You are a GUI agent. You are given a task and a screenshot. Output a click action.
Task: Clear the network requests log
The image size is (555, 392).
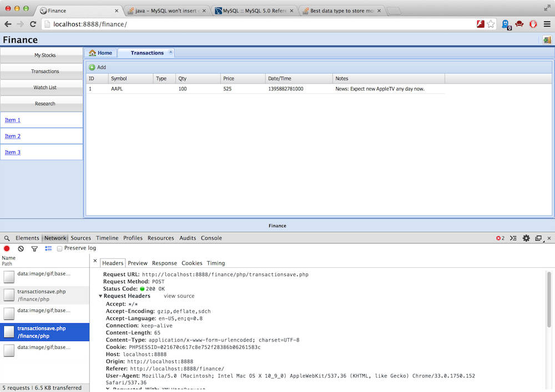pyautogui.click(x=21, y=248)
